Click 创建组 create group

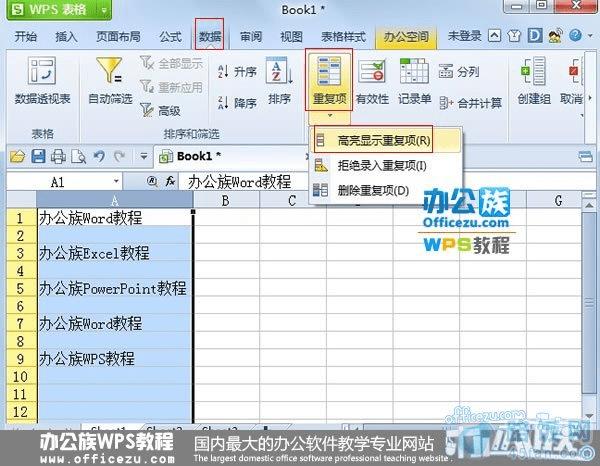[534, 80]
